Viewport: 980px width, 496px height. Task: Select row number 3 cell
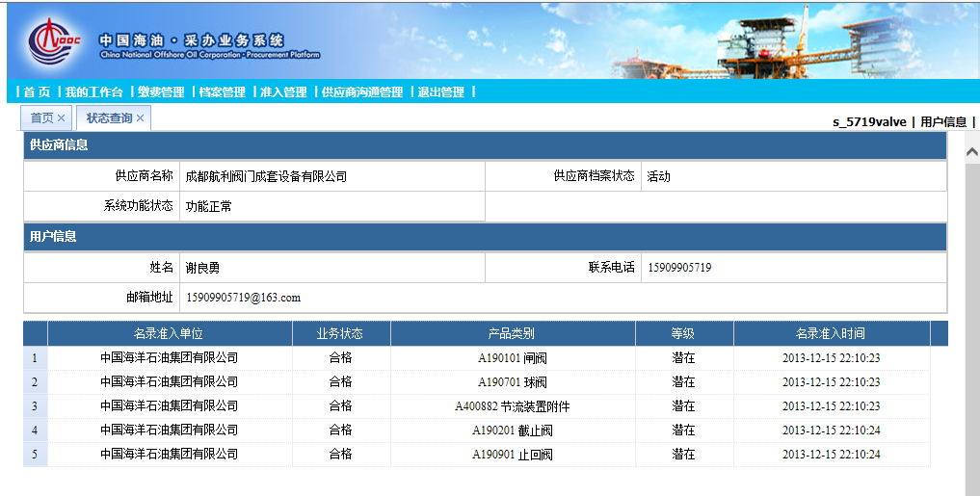[35, 406]
